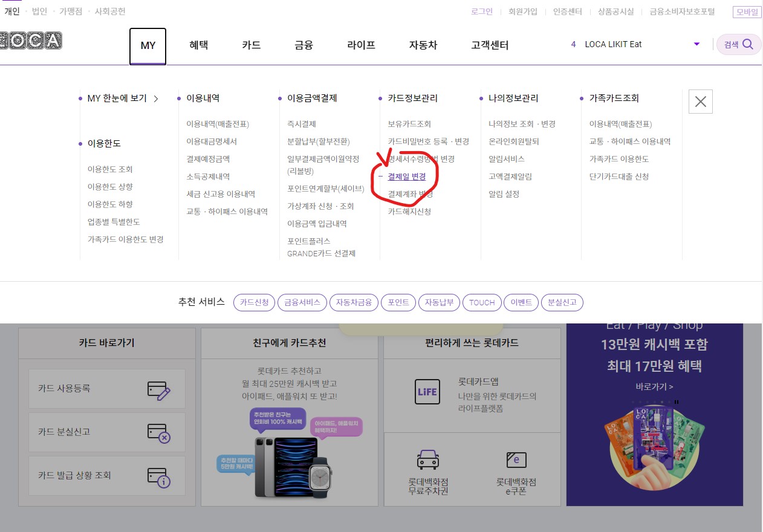
Task: Select the MY main menu tab
Action: tap(148, 46)
